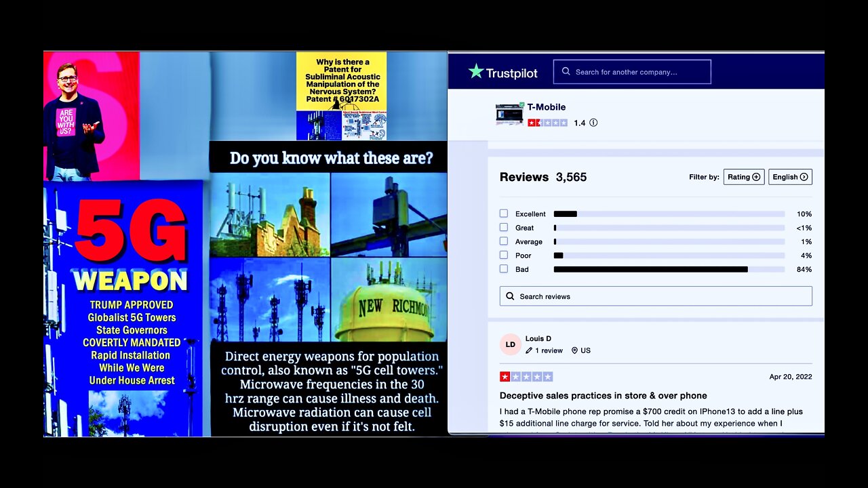Open the LD reviewer avatar
Viewport: 868px width, 488px height.
[x=511, y=344]
